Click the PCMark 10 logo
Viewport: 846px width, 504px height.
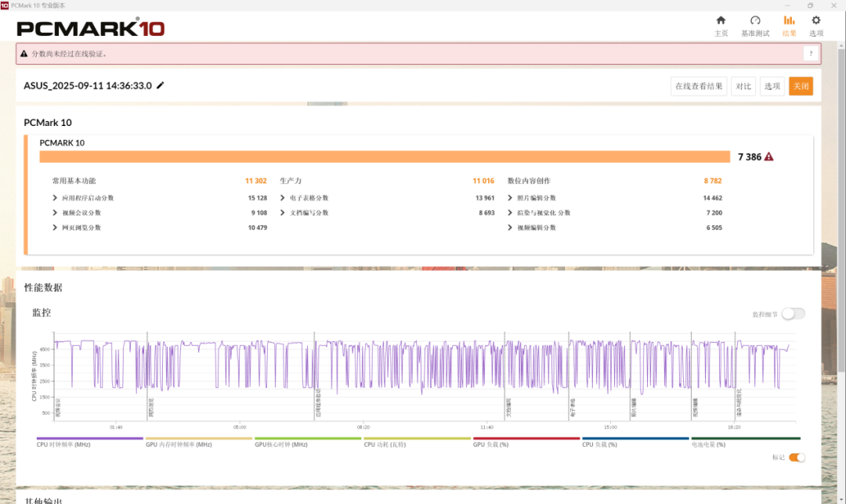91,28
